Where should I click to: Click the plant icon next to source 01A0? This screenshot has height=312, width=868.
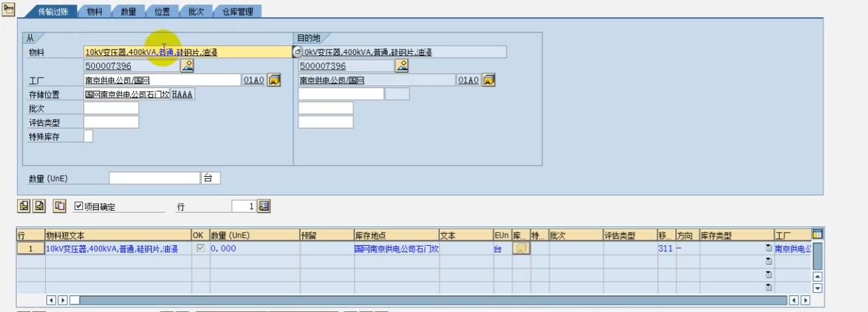point(274,80)
